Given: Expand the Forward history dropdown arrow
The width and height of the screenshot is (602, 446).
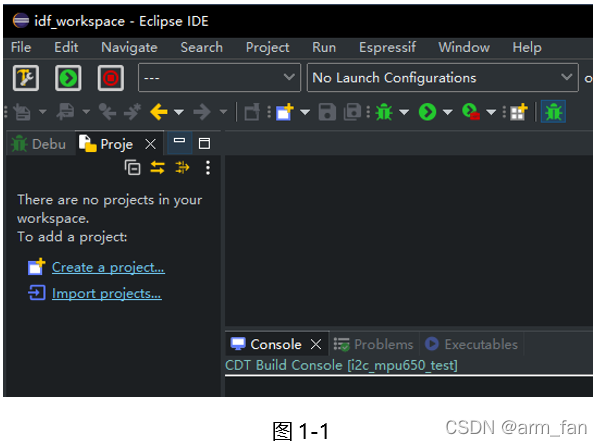Looking at the screenshot, I should pos(223,112).
